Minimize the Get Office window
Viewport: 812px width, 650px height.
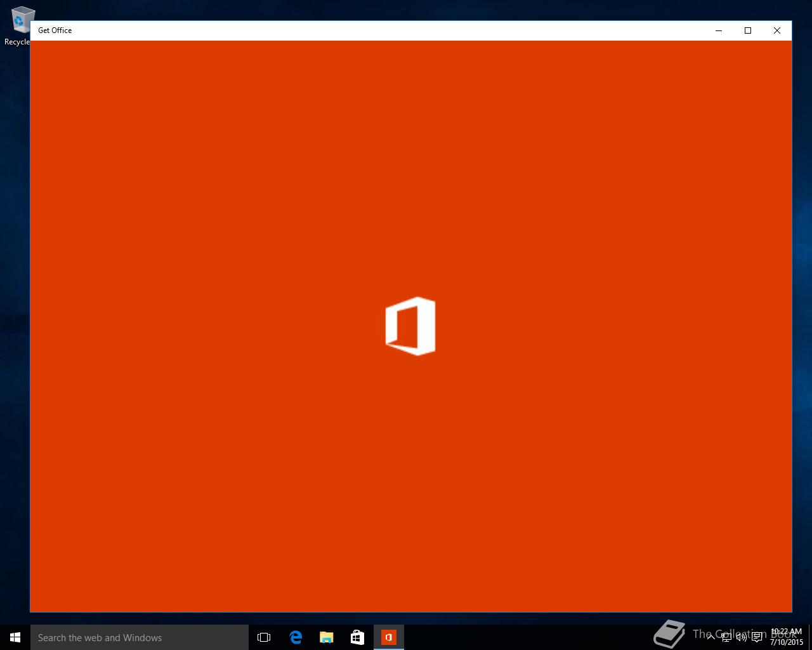click(719, 30)
